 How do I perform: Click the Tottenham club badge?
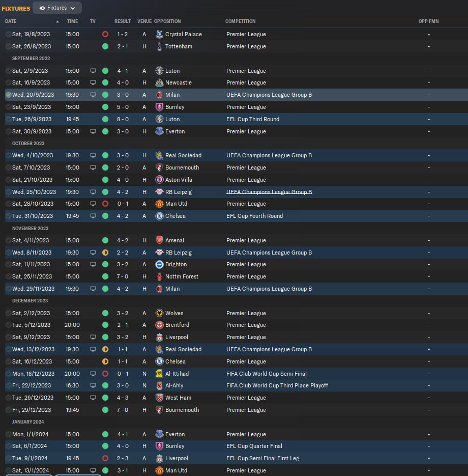pos(159,46)
